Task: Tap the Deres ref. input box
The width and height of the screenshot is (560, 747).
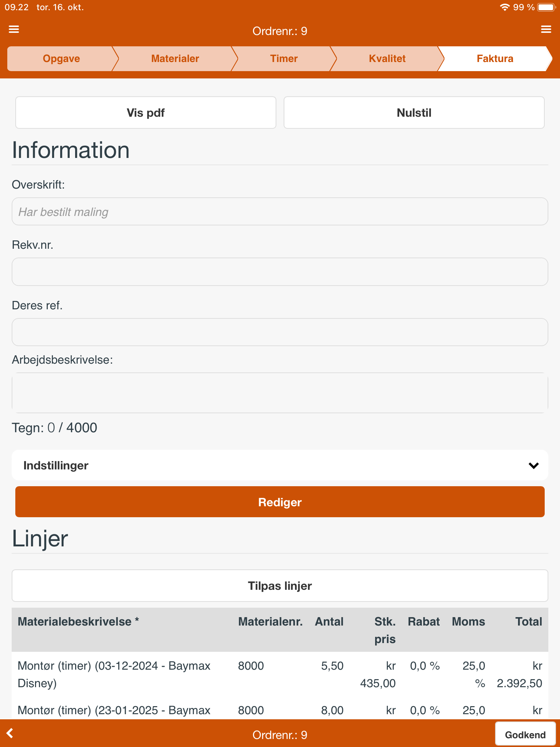Action: tap(280, 332)
